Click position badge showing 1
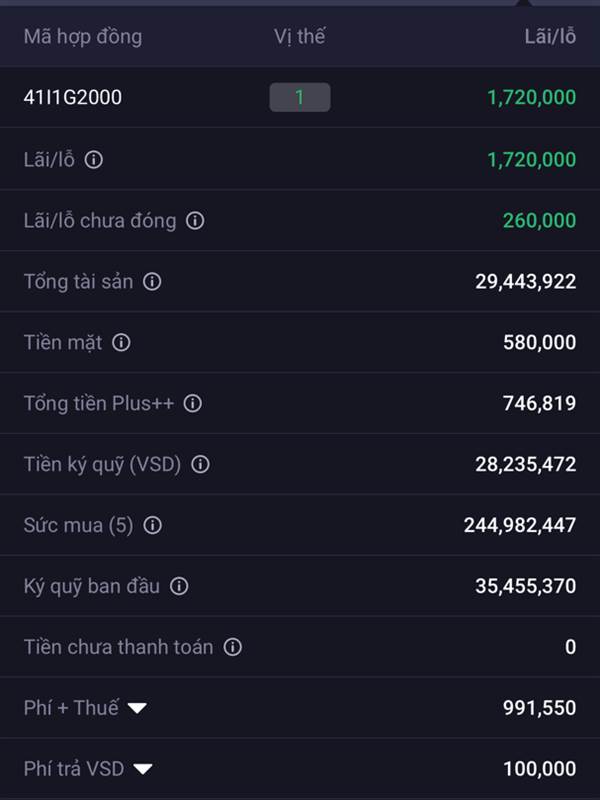The image size is (600, 800). click(x=299, y=98)
